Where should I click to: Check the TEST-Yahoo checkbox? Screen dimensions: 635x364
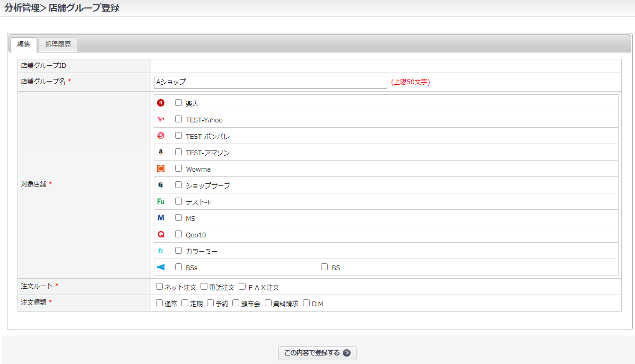pos(179,119)
